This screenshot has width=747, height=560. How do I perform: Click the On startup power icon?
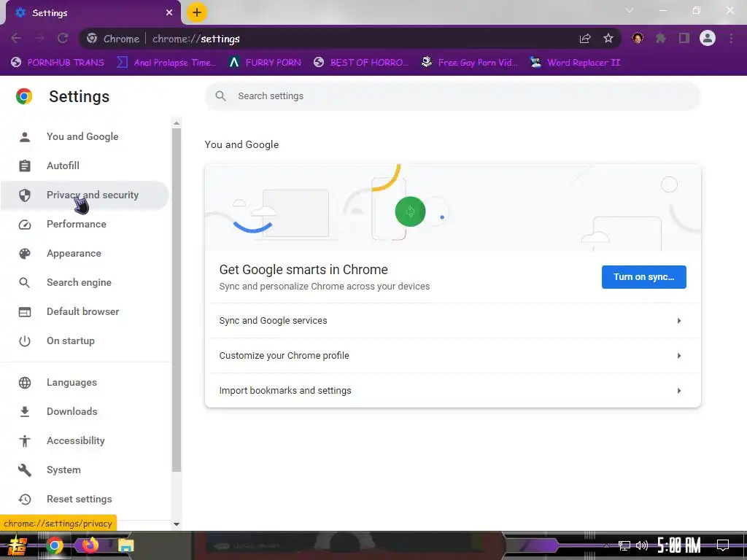tap(25, 341)
